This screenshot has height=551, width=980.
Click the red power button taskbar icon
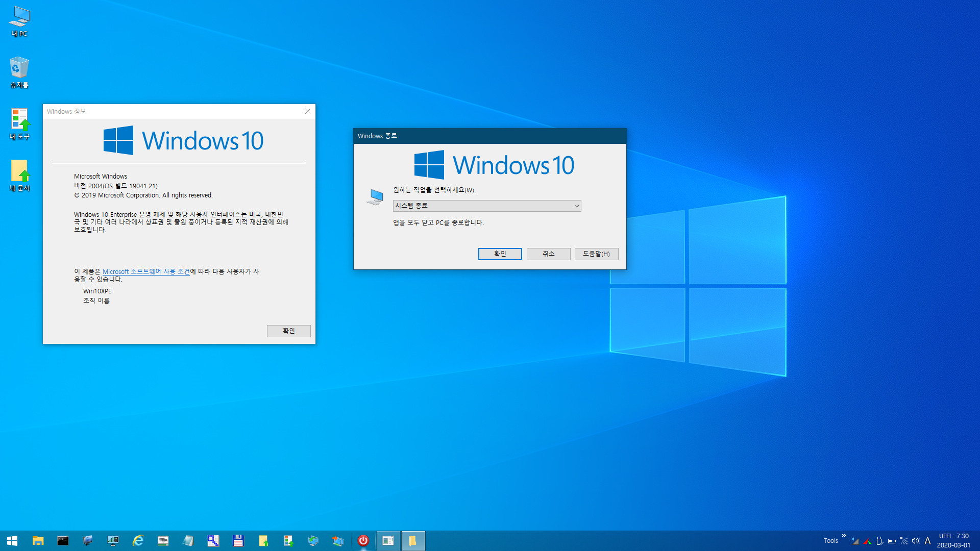pos(363,541)
